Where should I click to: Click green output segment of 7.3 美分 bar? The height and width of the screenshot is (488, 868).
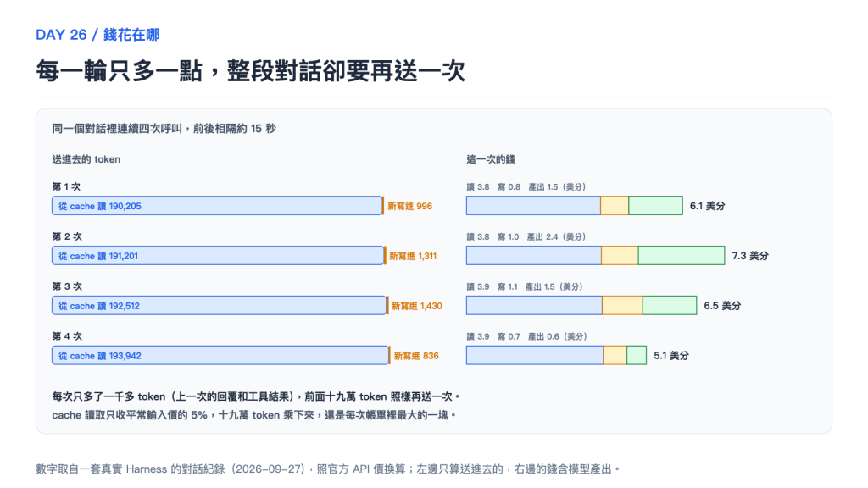[682, 256]
